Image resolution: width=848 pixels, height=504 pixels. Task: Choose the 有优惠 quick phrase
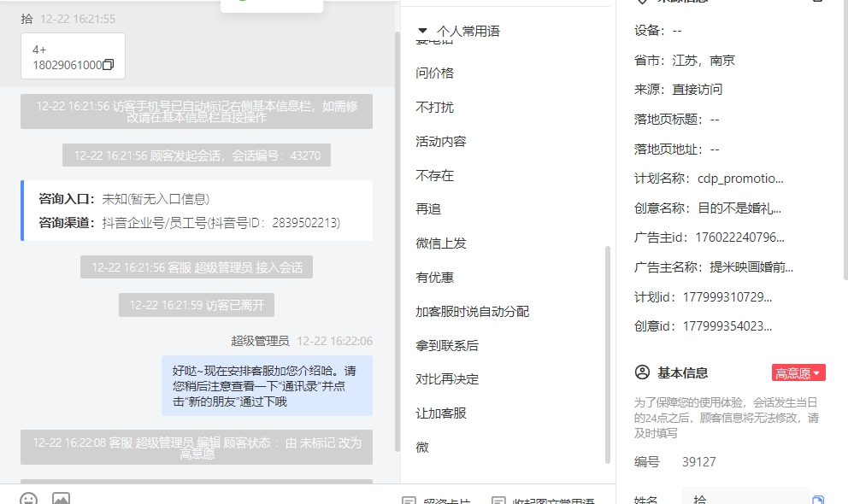coord(435,278)
